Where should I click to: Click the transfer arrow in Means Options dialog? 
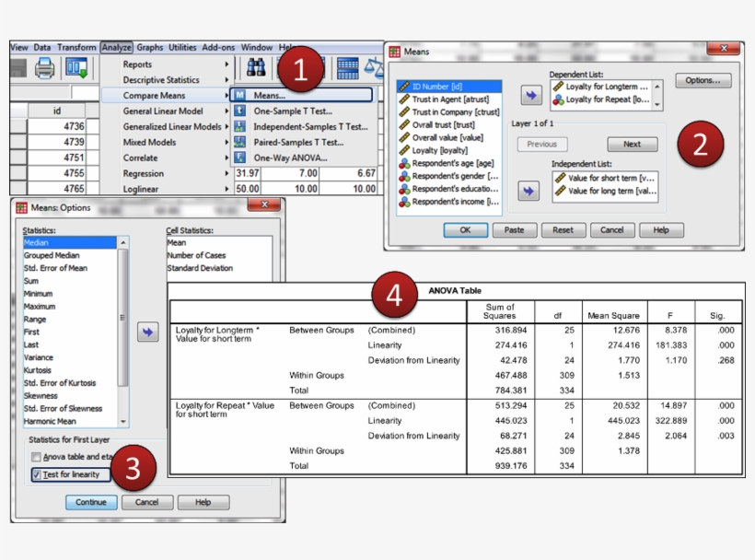coord(147,333)
